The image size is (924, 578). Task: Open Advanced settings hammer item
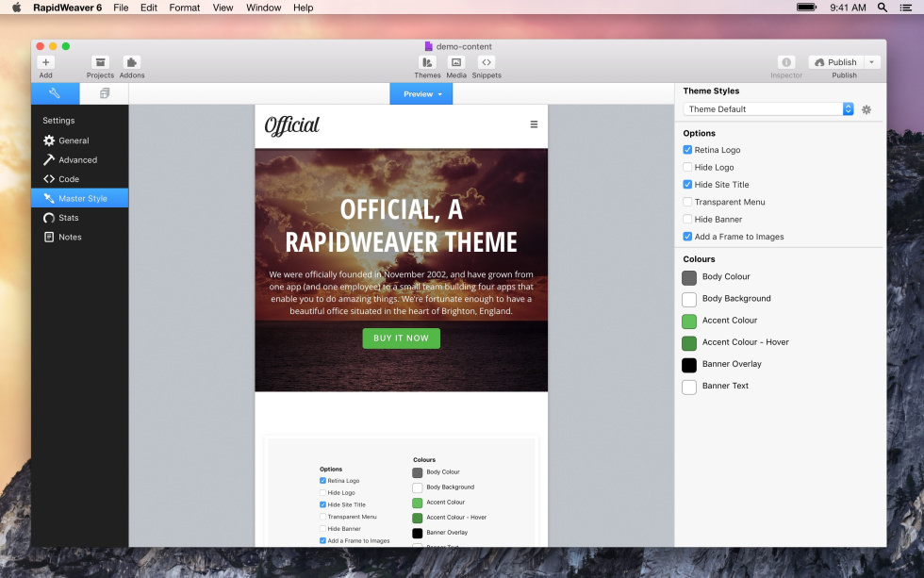[79, 159]
